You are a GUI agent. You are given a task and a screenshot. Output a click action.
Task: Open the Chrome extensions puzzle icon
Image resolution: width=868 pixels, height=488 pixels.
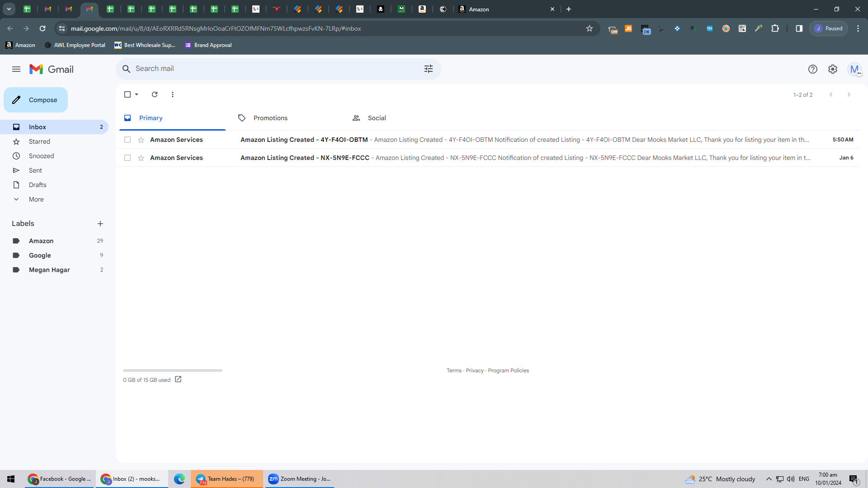[775, 28]
